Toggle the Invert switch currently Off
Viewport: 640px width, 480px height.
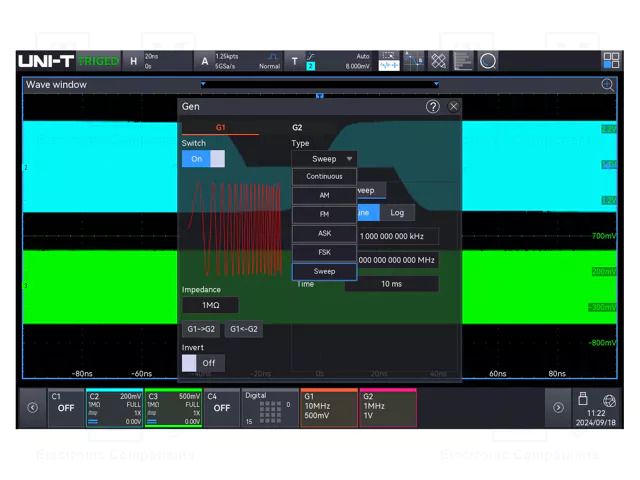203,363
